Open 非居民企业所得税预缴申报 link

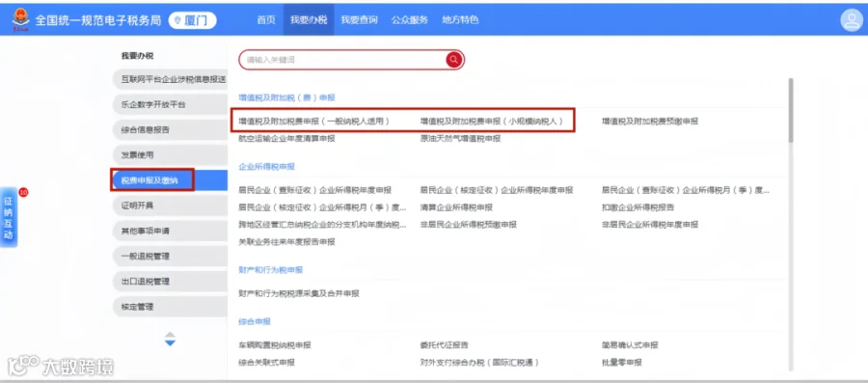pos(469,225)
